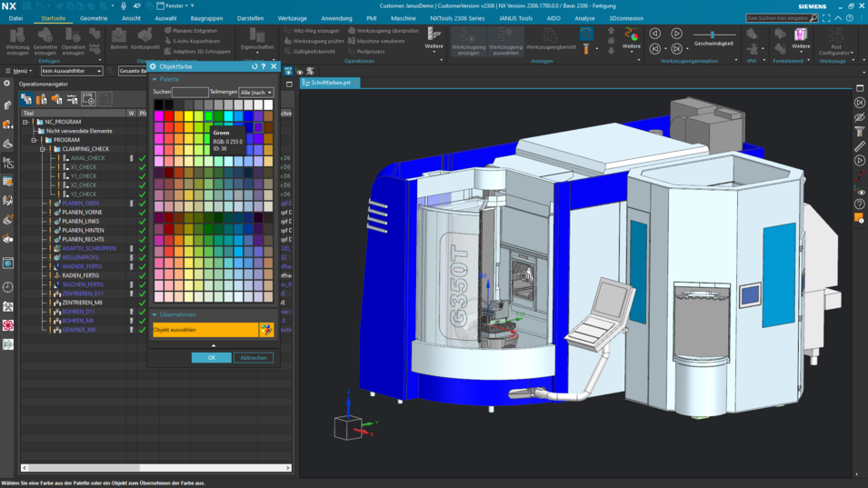This screenshot has height=488, width=868.
Task: Toggle the visibility eye icon in top border bar
Action: pyautogui.click(x=299, y=72)
